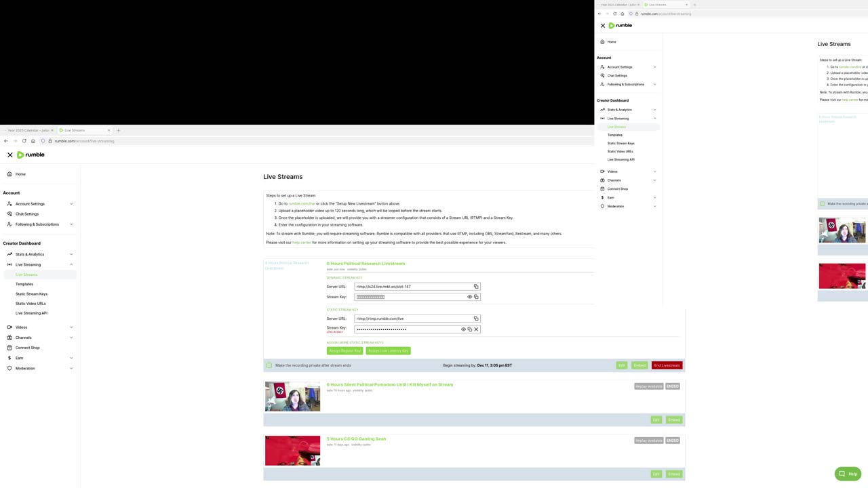Viewport: 868px width, 488px height.
Task: Go back in the main browser window
Action: (6, 141)
